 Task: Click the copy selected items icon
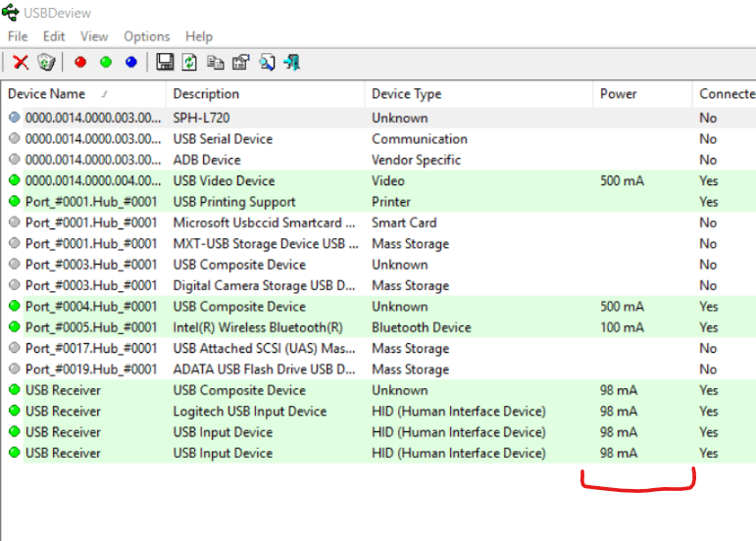click(216, 63)
